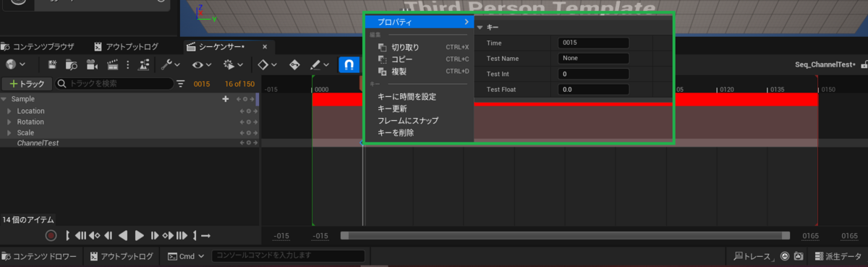The width and height of the screenshot is (868, 267).
Task: Click the orange current frame 0015 value
Action: click(x=202, y=84)
